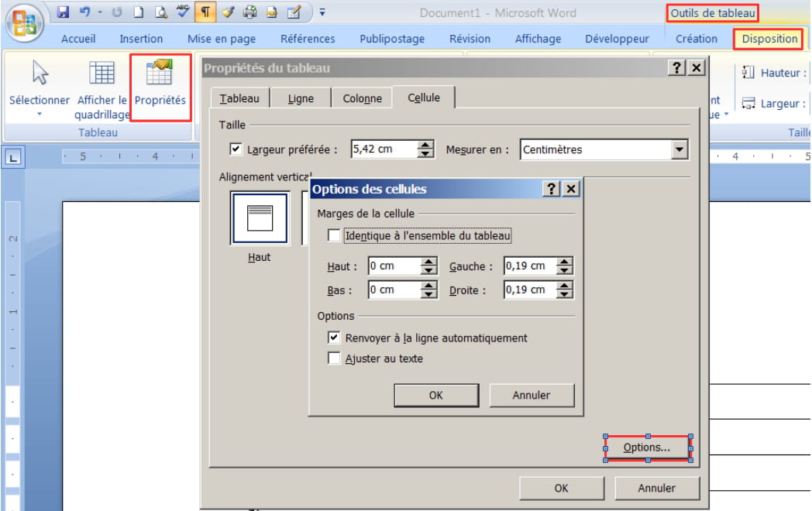812x511 pixels.
Task: Select the Cellule tab
Action: (424, 98)
